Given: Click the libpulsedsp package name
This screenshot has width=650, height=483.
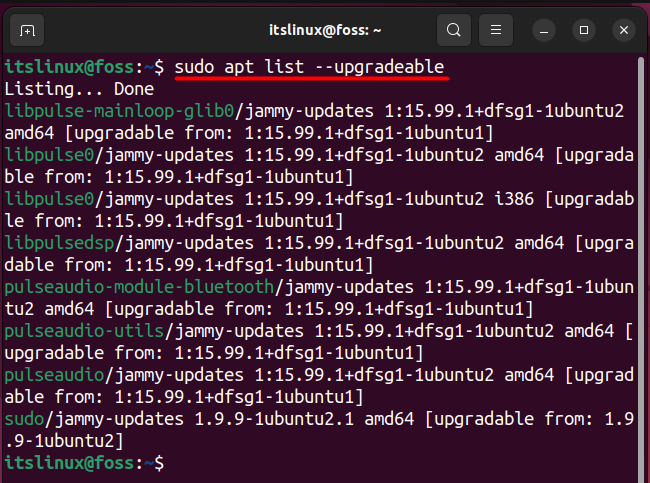Looking at the screenshot, I should (x=59, y=243).
